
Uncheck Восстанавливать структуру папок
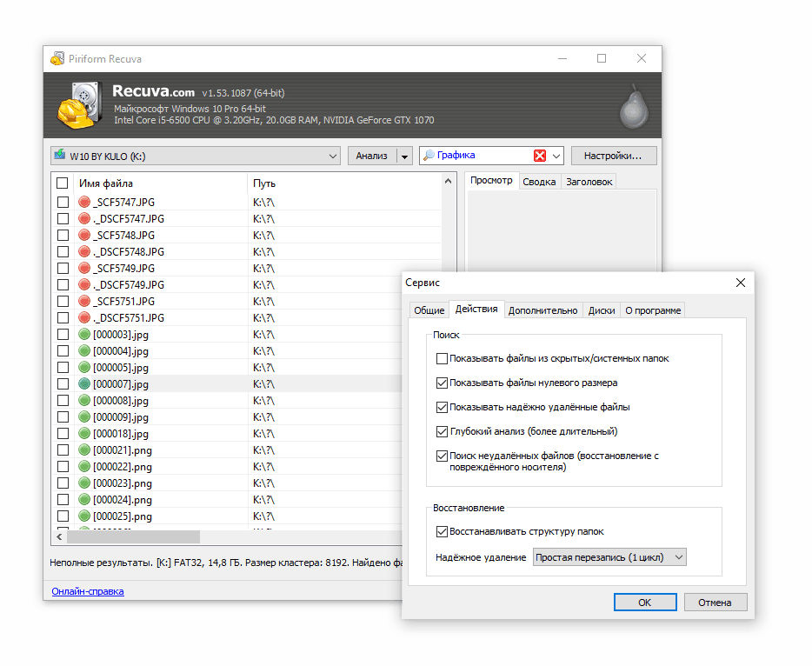tap(442, 531)
